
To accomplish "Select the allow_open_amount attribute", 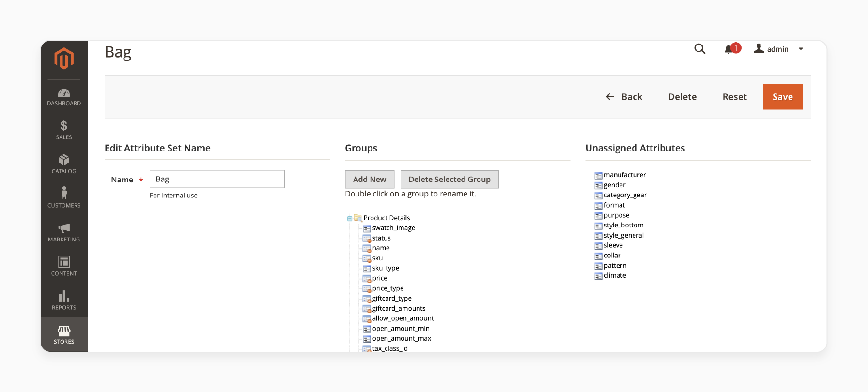I will 403,318.
